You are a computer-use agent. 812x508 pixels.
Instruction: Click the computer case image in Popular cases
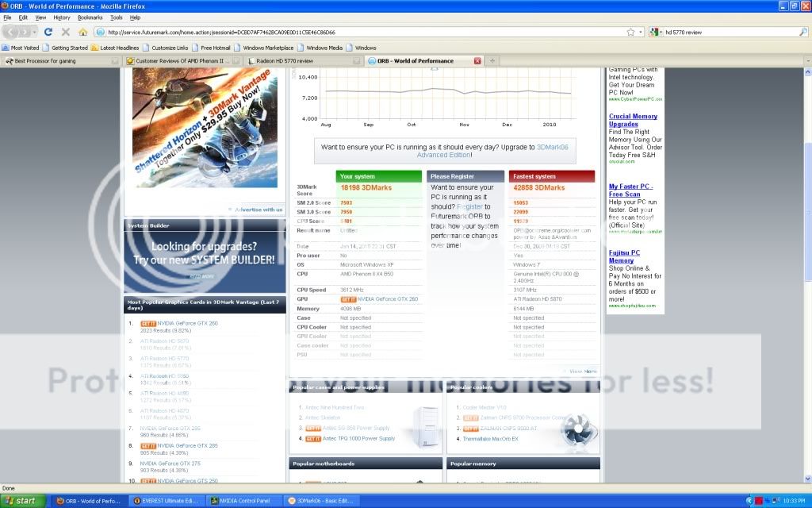tap(426, 426)
